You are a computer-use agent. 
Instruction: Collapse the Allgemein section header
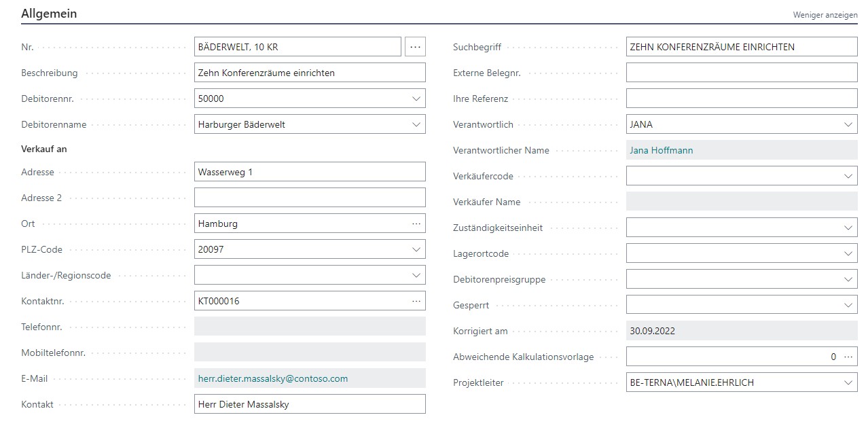tap(49, 14)
